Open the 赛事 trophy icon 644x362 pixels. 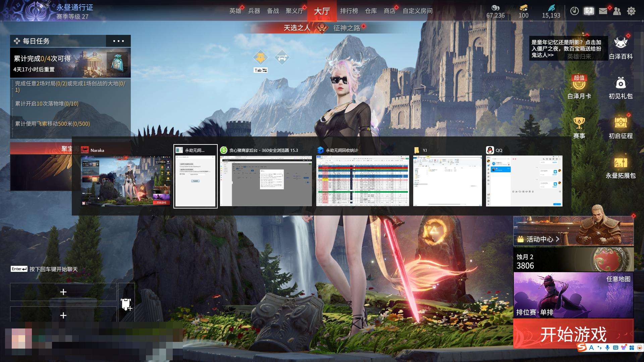(x=579, y=127)
